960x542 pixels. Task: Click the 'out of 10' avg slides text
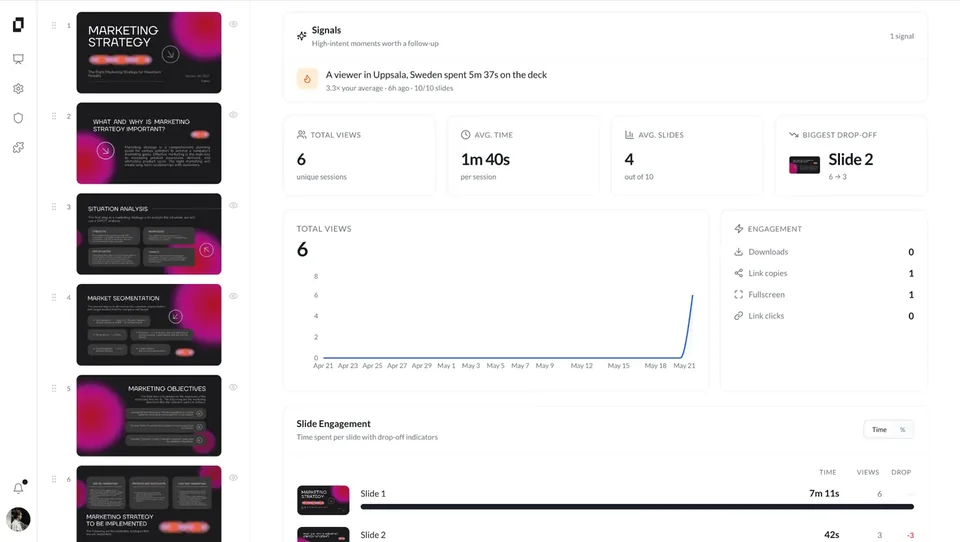click(x=639, y=177)
